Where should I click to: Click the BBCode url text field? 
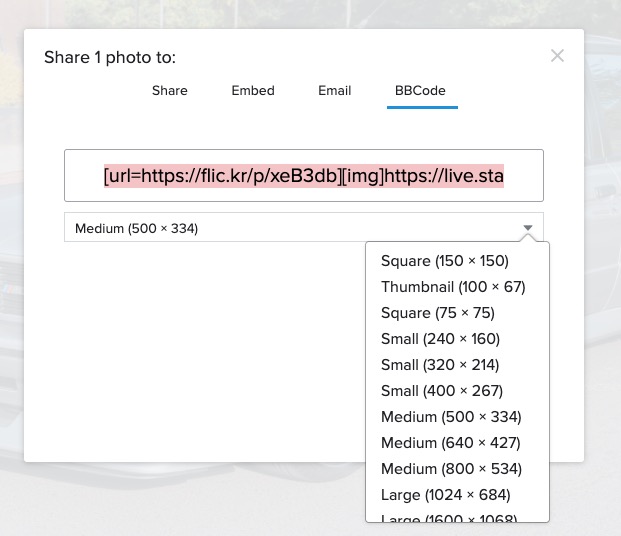coord(303,176)
